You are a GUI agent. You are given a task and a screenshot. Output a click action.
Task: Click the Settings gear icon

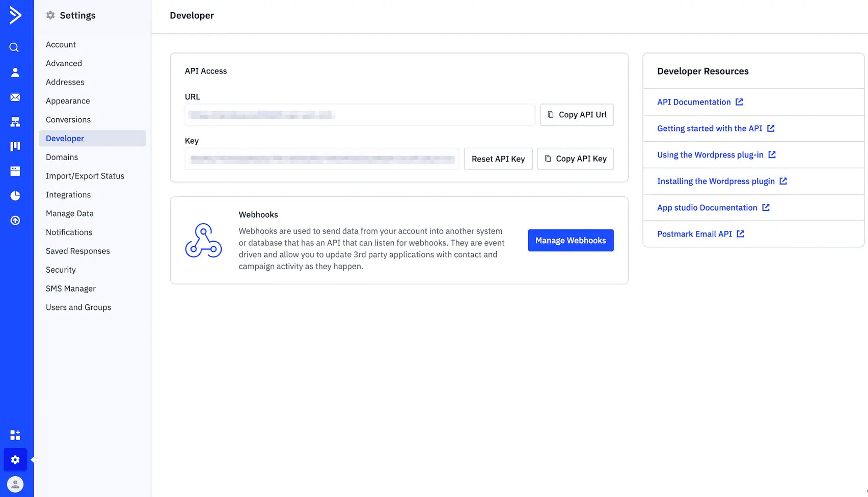click(15, 459)
